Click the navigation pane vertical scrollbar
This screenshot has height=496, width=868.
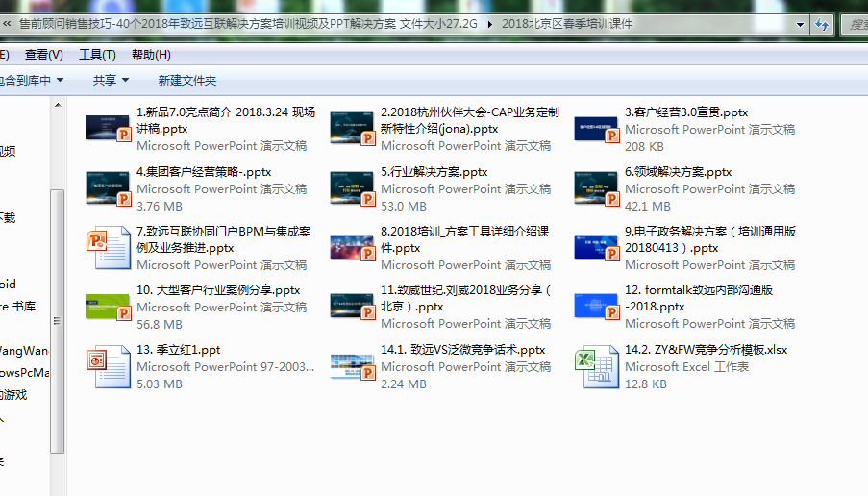(58, 317)
